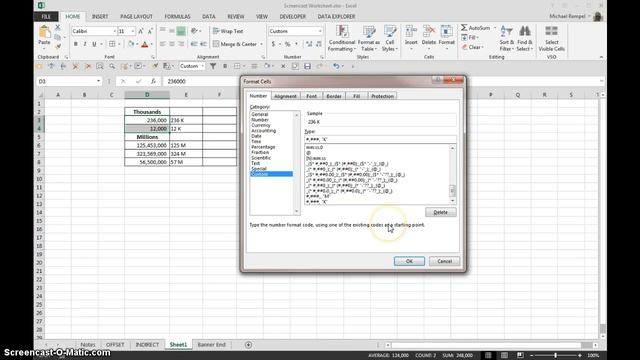Screen dimensions: 640x360
Task: Click the Cut scissors icon
Action: 58,27
